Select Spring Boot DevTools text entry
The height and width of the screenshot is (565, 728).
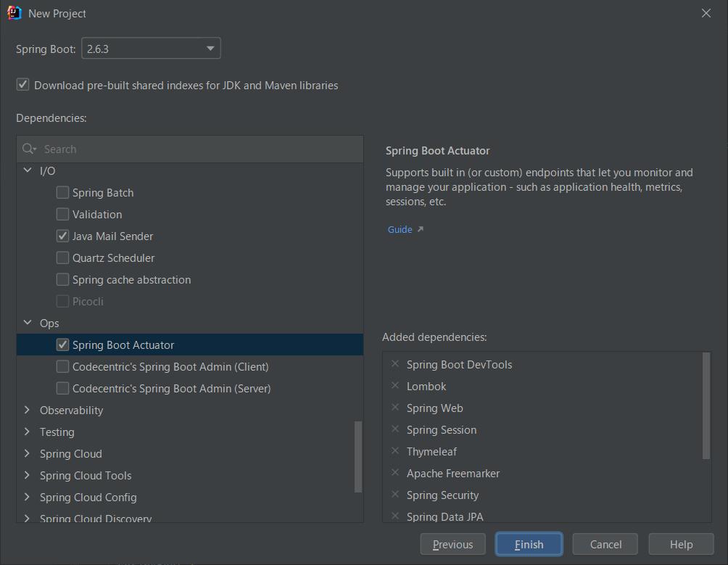click(459, 364)
